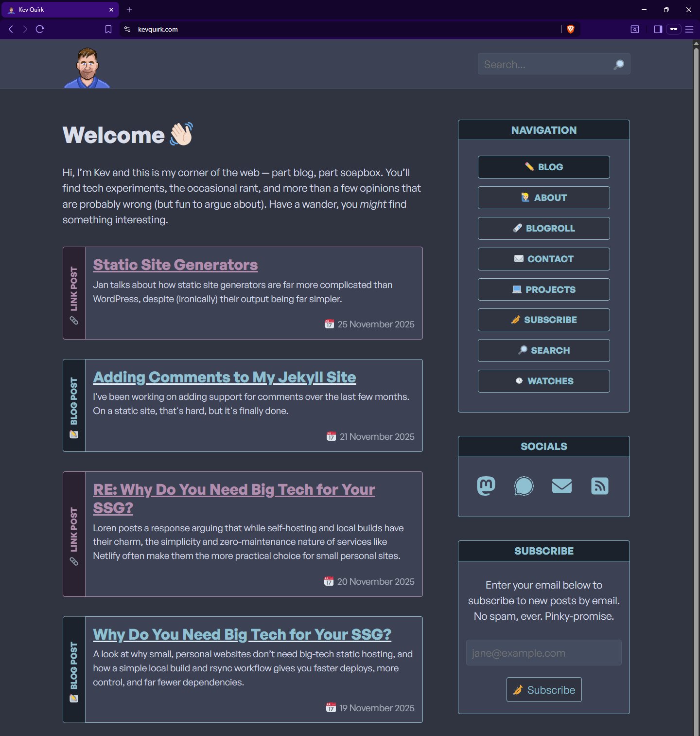Focus the Search... input field

pyautogui.click(x=554, y=64)
